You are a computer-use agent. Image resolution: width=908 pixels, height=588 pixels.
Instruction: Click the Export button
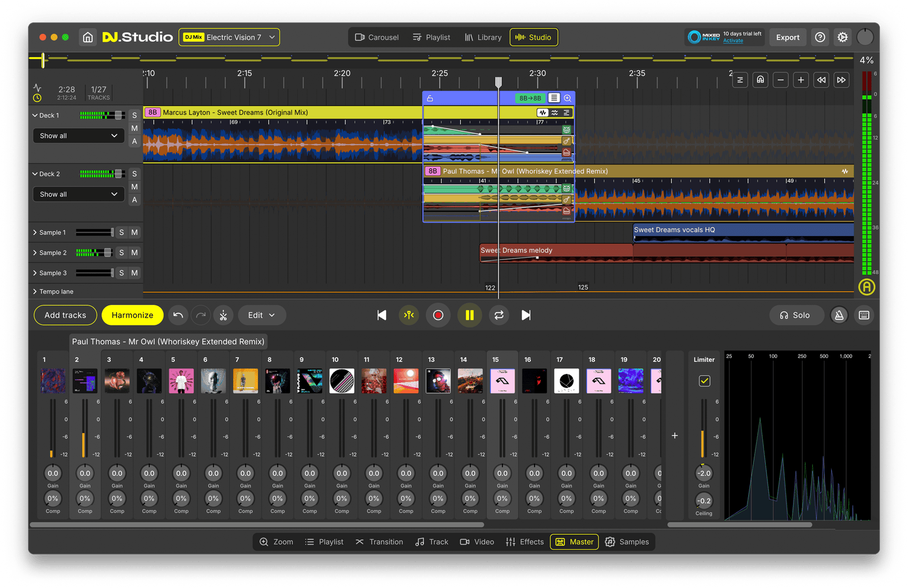tap(788, 38)
